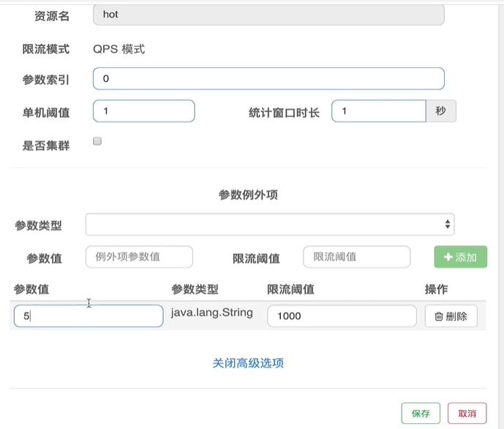Screen dimensions: 504x429
Task: Click the 统计窗口时长 input field
Action: (379, 111)
